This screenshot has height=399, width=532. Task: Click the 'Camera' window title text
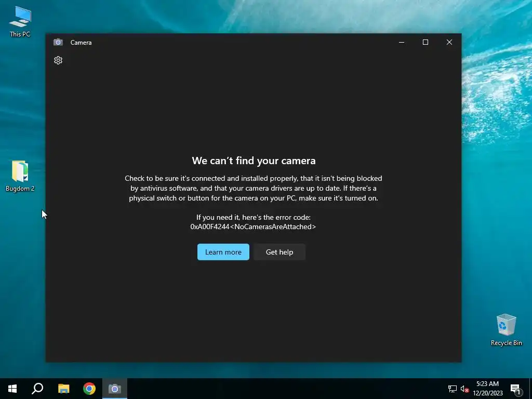81,43
